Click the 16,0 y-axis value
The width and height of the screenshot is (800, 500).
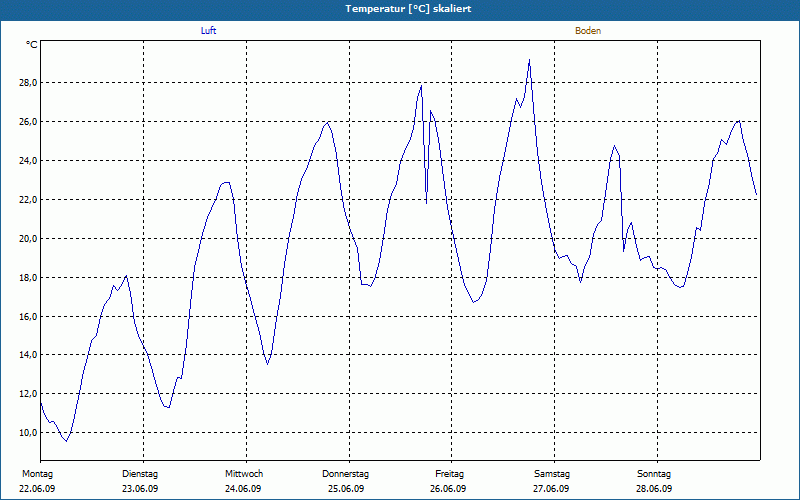pos(29,316)
